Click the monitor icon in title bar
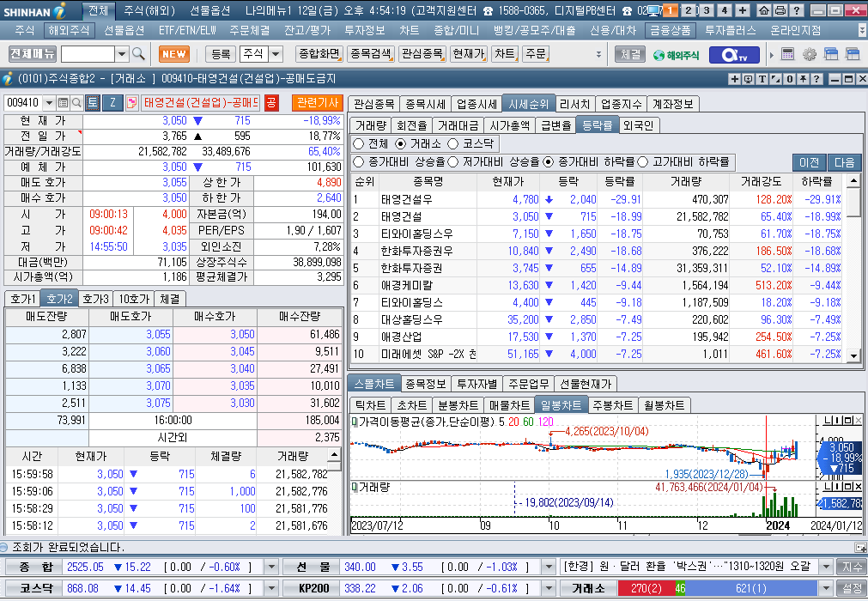Viewport: 868px width, 601px height. pos(654,10)
